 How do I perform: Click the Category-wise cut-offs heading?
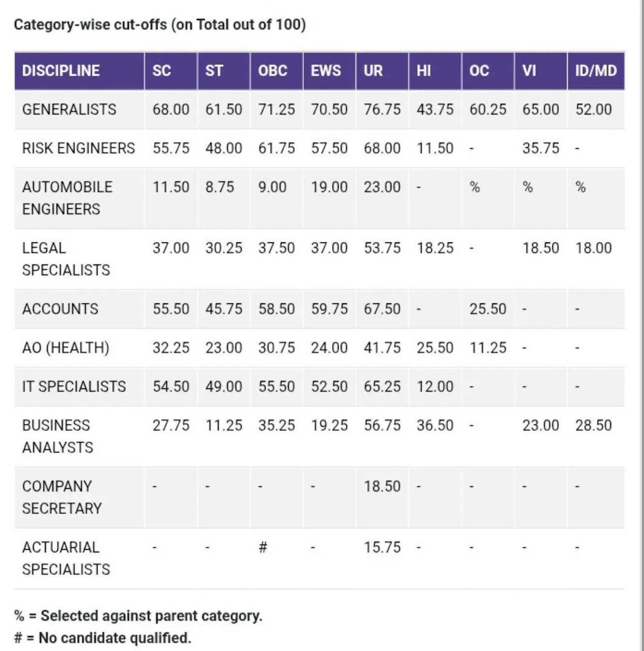[160, 25]
